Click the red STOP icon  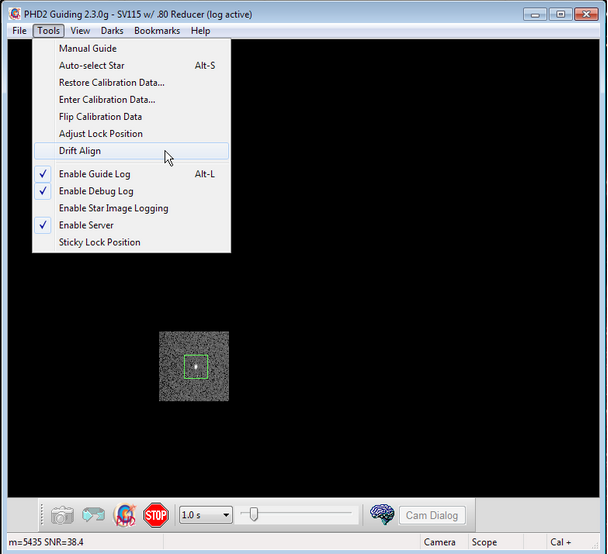pyautogui.click(x=156, y=515)
